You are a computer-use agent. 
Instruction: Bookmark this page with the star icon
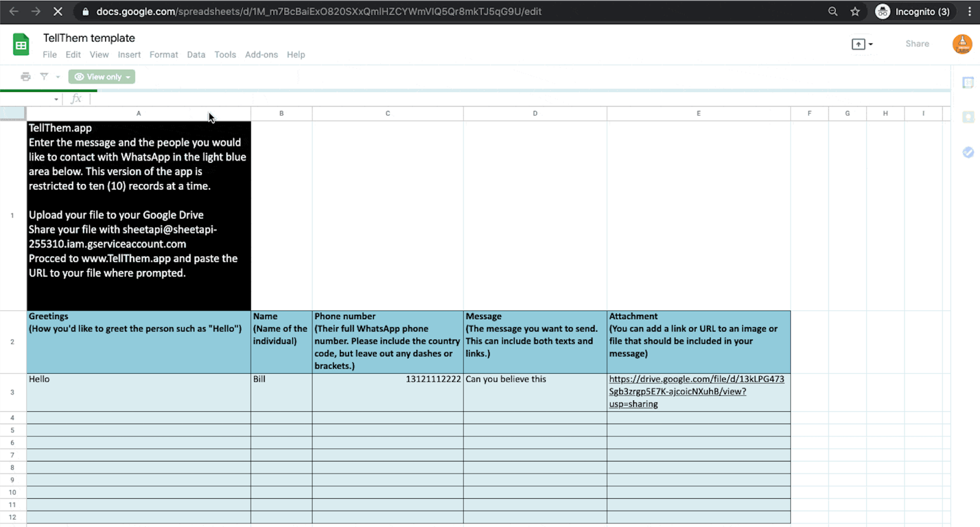pos(855,12)
